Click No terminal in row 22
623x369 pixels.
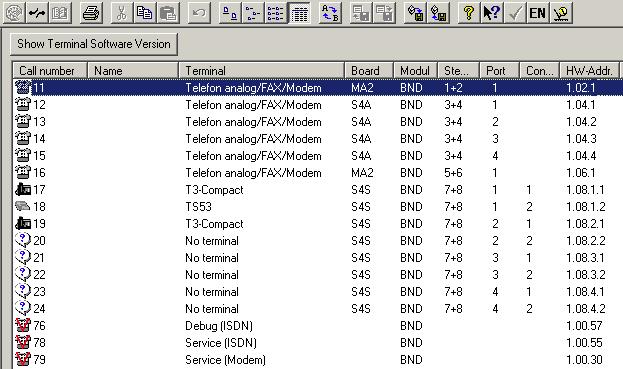pyautogui.click(x=212, y=275)
